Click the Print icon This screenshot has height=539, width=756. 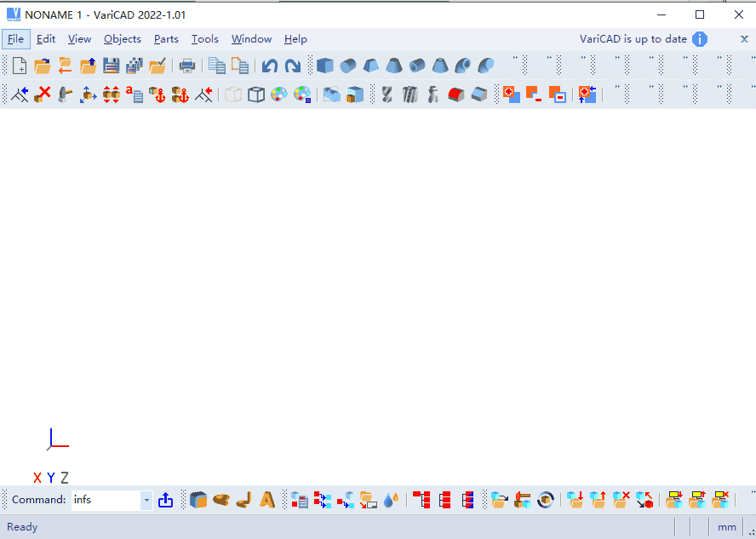click(187, 66)
